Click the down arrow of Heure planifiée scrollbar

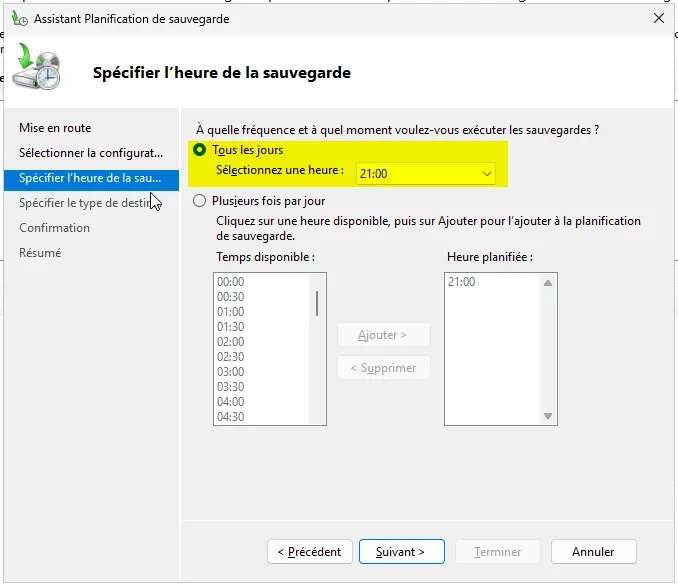(548, 416)
